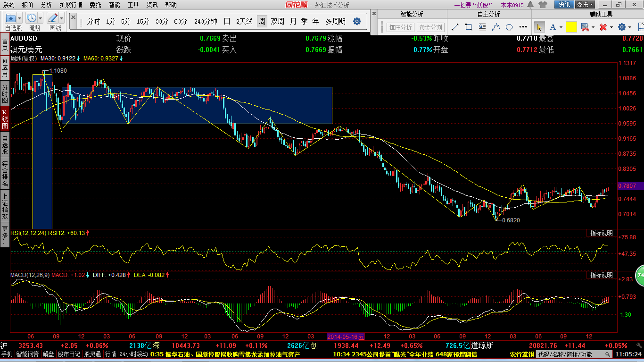Open the 系统 menu
Screen dimensions: 644x362
[x=8, y=5]
